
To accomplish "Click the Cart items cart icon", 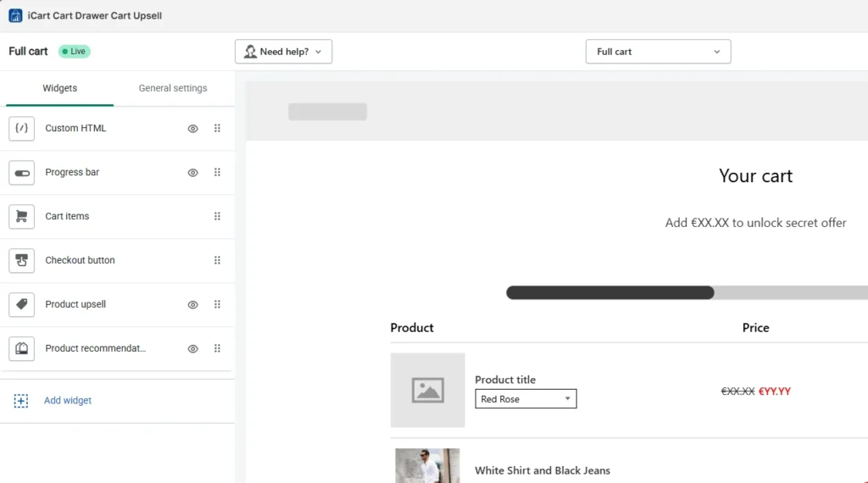I will (x=22, y=217).
